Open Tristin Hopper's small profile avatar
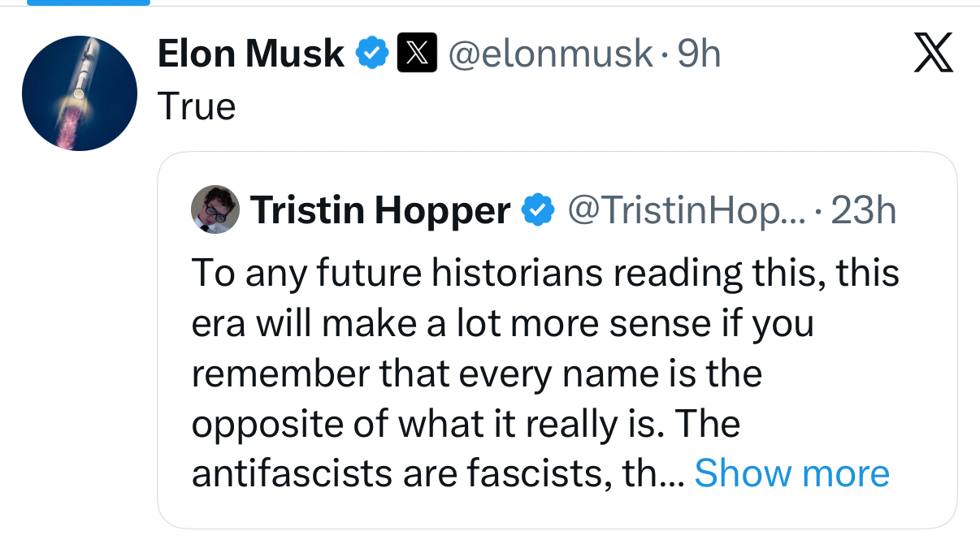The height and width of the screenshot is (544, 980). coord(215,209)
